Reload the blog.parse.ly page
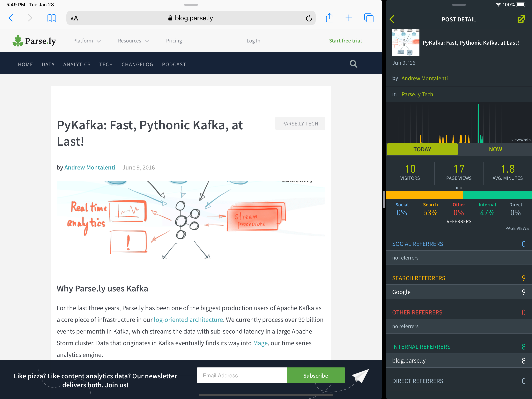 tap(309, 18)
